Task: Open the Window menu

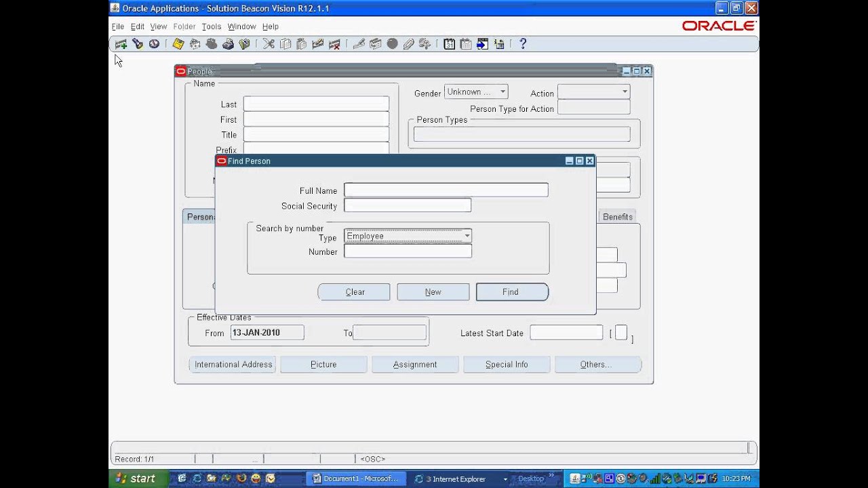Action: pyautogui.click(x=242, y=26)
